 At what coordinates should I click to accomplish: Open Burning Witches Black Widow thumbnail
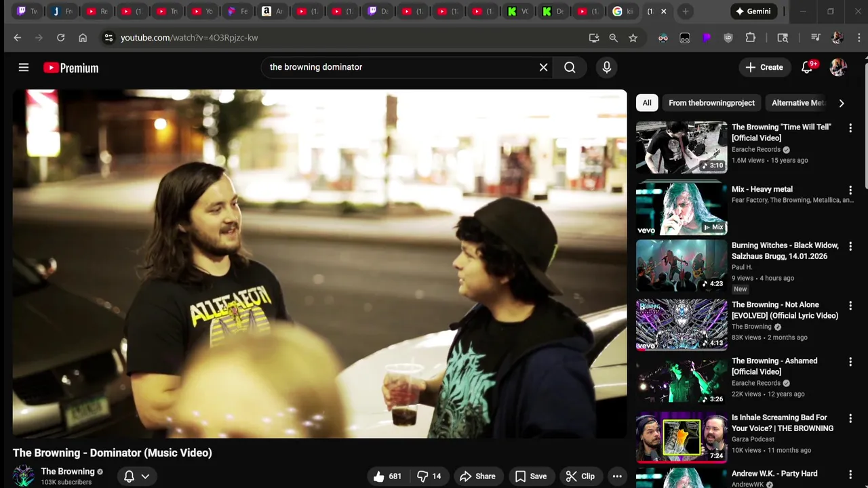[x=682, y=266]
